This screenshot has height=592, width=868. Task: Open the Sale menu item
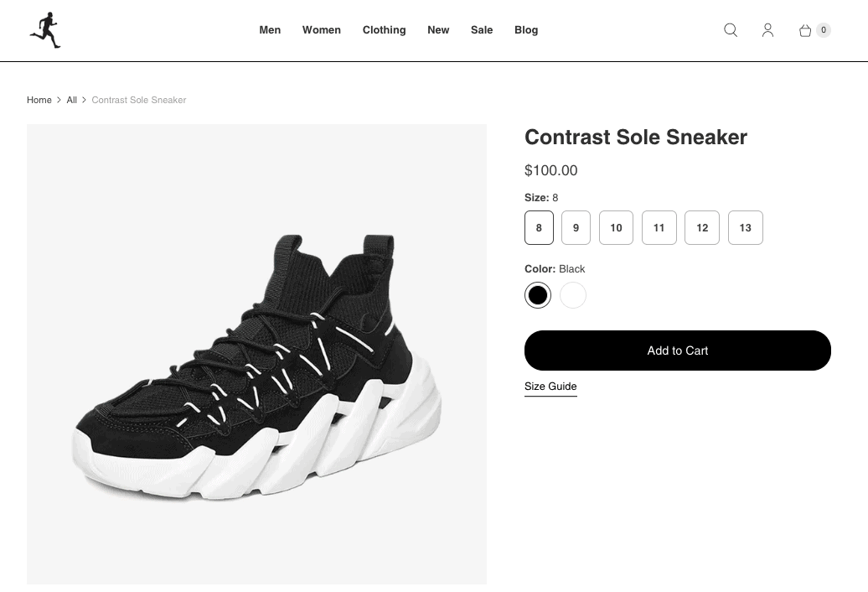tap(482, 30)
